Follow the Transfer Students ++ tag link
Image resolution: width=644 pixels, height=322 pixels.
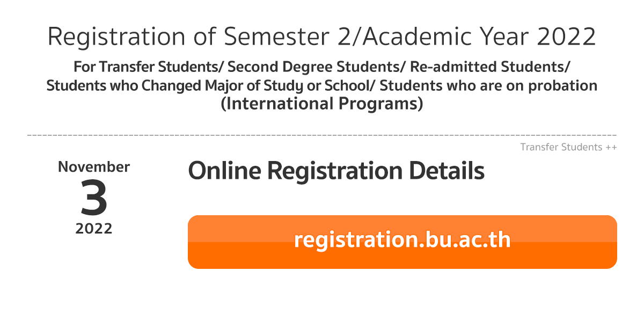tap(568, 147)
